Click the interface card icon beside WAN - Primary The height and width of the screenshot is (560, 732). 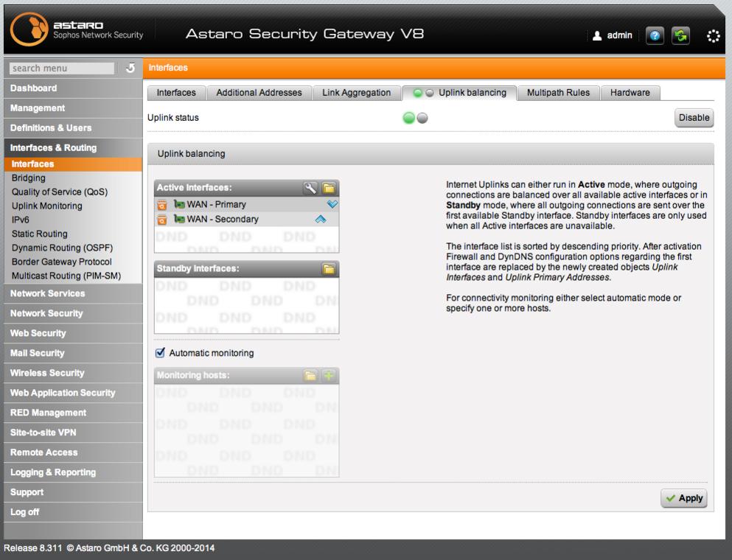(x=179, y=204)
